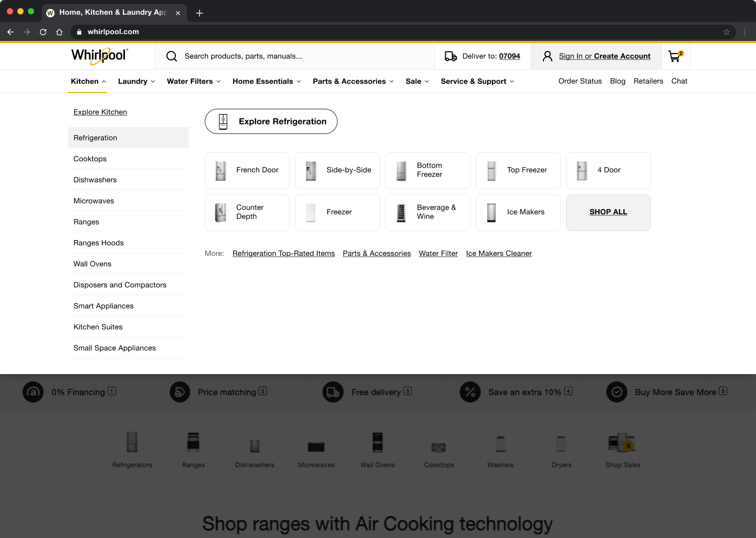
Task: Collapse the Kitchen menu
Action: [88, 81]
